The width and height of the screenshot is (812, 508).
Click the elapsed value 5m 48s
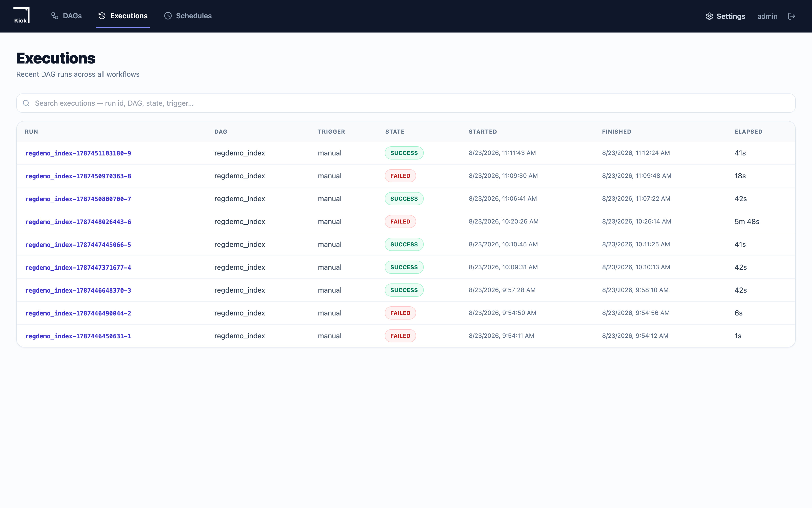click(x=747, y=221)
